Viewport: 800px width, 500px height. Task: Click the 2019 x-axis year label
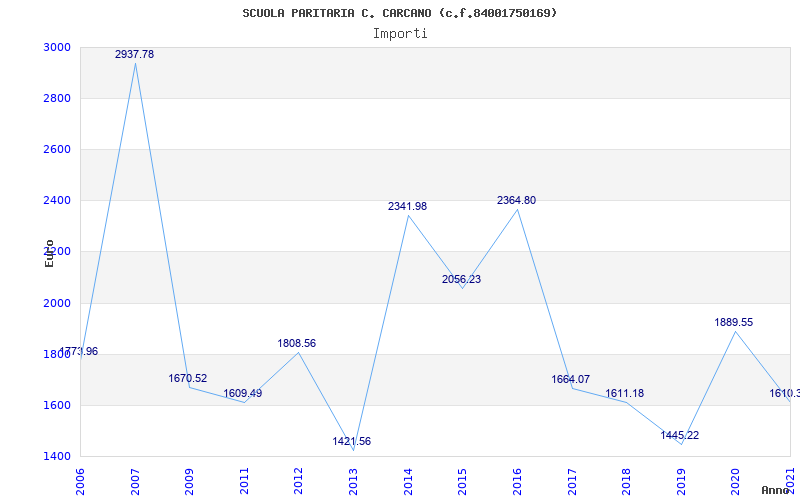coord(681,481)
